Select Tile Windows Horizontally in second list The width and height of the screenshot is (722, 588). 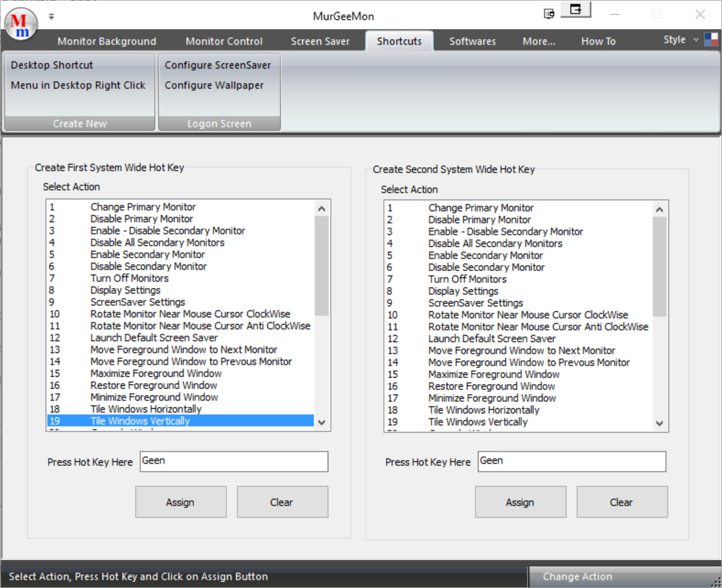click(x=483, y=410)
